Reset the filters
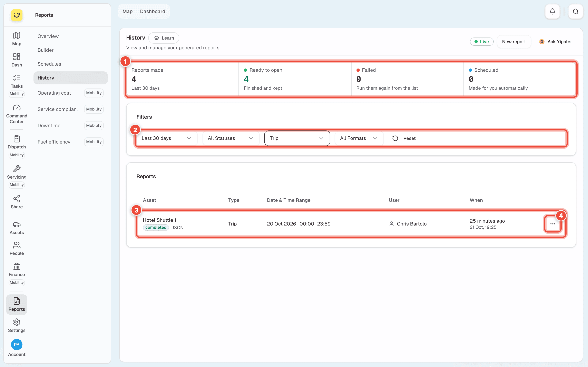Screen dimensions: 588x367 point(404,138)
